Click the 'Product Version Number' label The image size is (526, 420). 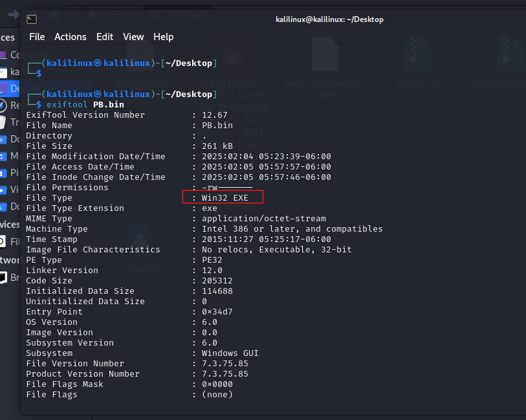(83, 374)
